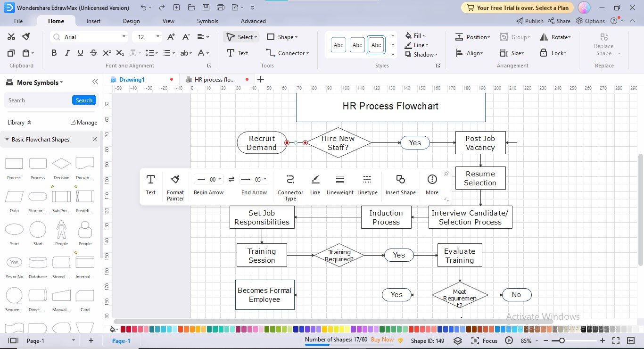Screen dimensions: 644x349
Task: Toggle italic formatting
Action: (67, 53)
